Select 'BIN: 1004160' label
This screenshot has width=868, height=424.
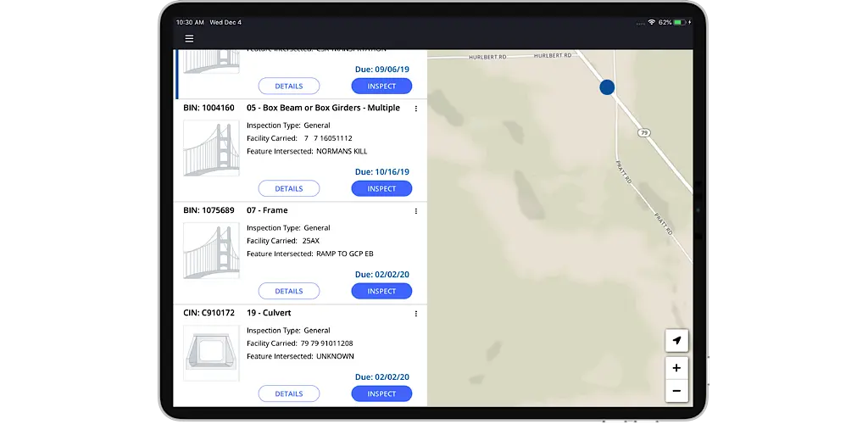click(x=209, y=108)
